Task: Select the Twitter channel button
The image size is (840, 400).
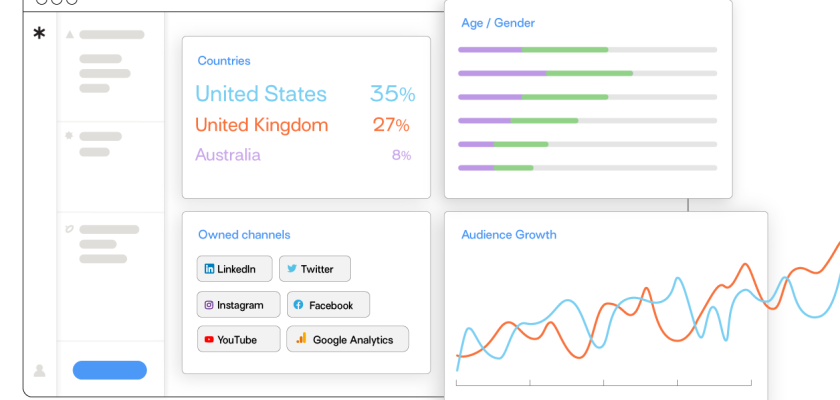Action: coord(314,269)
